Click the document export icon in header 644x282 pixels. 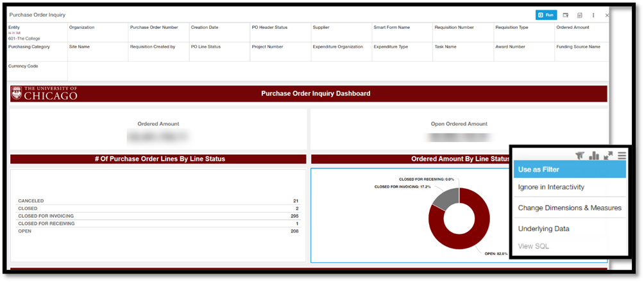579,15
